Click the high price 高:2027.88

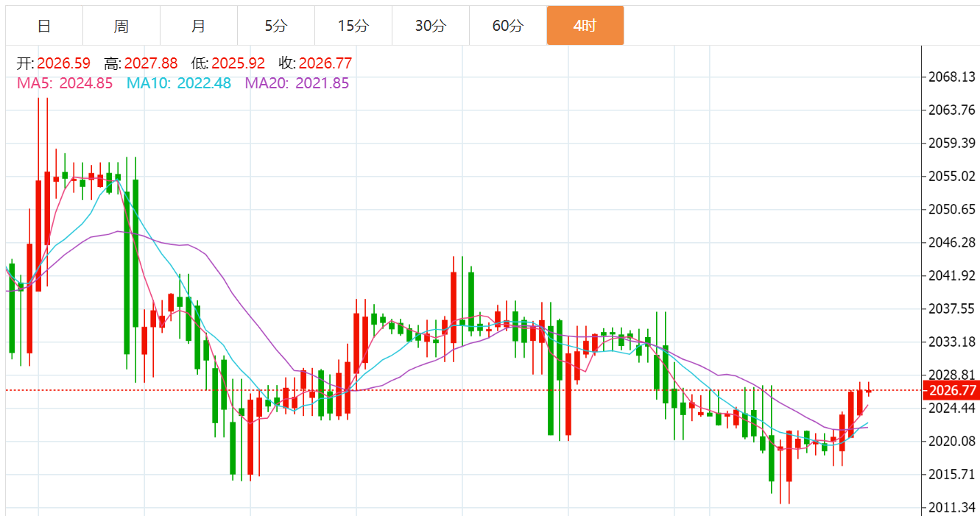141,64
